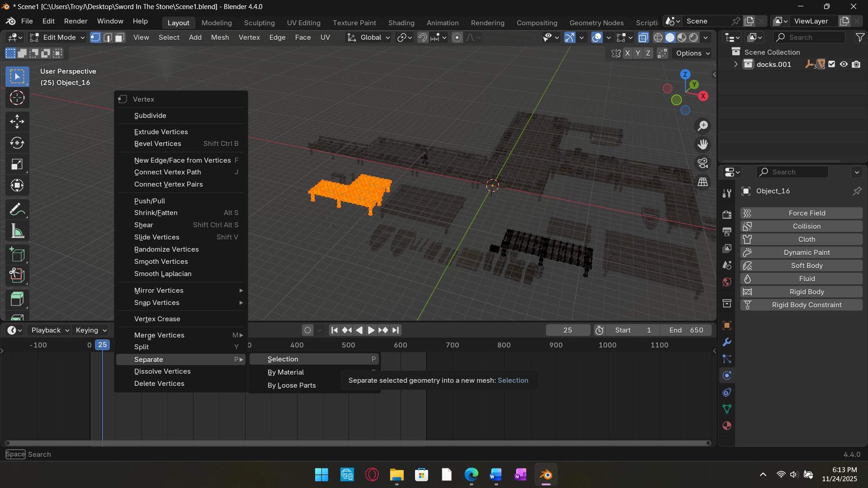
Task: Open the Material properties tab
Action: [x=727, y=426]
